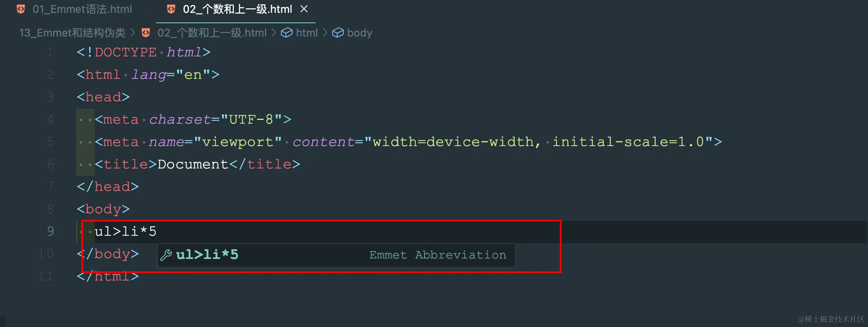Click the name attribute on line 5
The height and width of the screenshot is (327, 868).
point(166,142)
